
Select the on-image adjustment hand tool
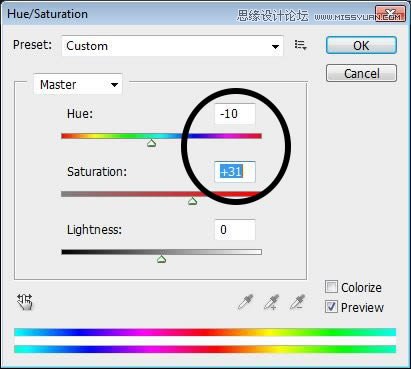25,302
